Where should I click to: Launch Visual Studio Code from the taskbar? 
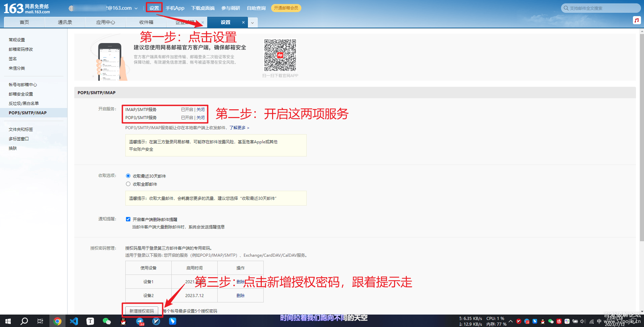click(x=74, y=321)
